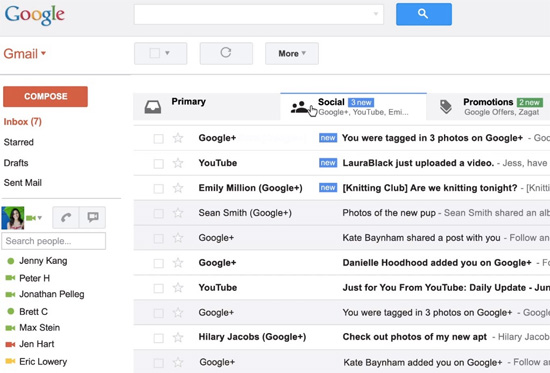Screen dimensions: 550x373
Task: Click the chat bubble icon
Action: [93, 218]
